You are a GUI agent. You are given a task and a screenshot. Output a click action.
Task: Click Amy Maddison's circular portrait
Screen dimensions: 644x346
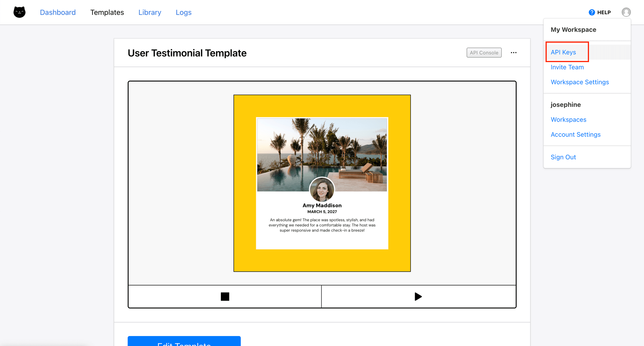pos(322,190)
